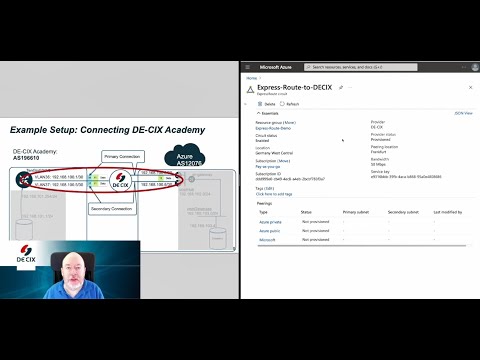Click the DE-CIX Academy AS196610 label

pos(35,155)
